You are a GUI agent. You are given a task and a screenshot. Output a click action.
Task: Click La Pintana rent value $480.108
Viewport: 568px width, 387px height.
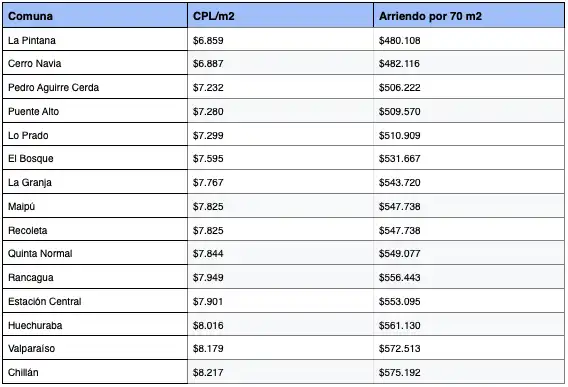click(x=400, y=40)
